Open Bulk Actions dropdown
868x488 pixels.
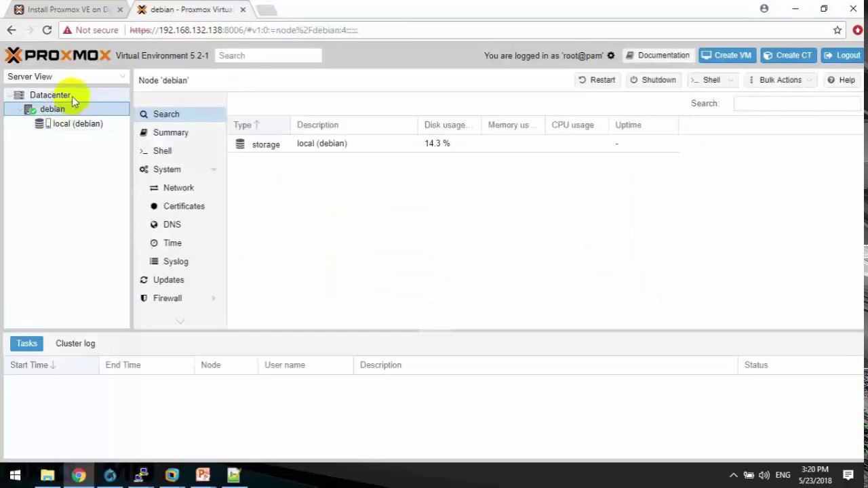780,80
